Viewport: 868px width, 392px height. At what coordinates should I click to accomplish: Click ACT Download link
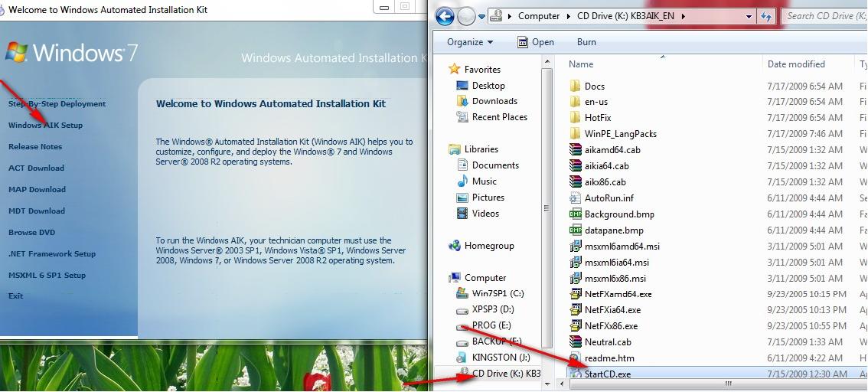(x=36, y=168)
